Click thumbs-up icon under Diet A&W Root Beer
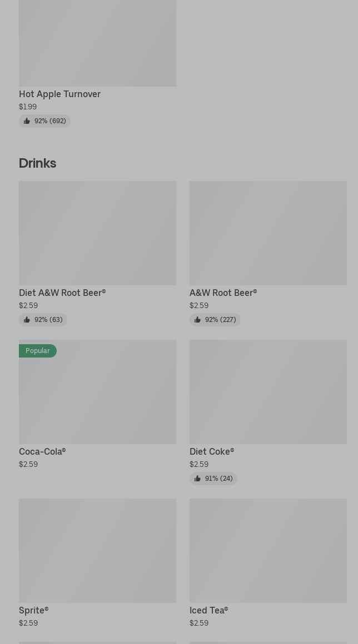This screenshot has height=644, width=358. (x=27, y=320)
